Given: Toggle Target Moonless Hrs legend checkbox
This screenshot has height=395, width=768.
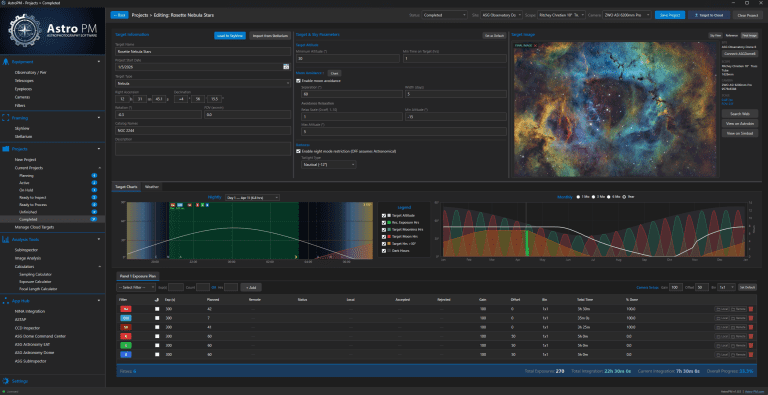Looking at the screenshot, I should (384, 229).
